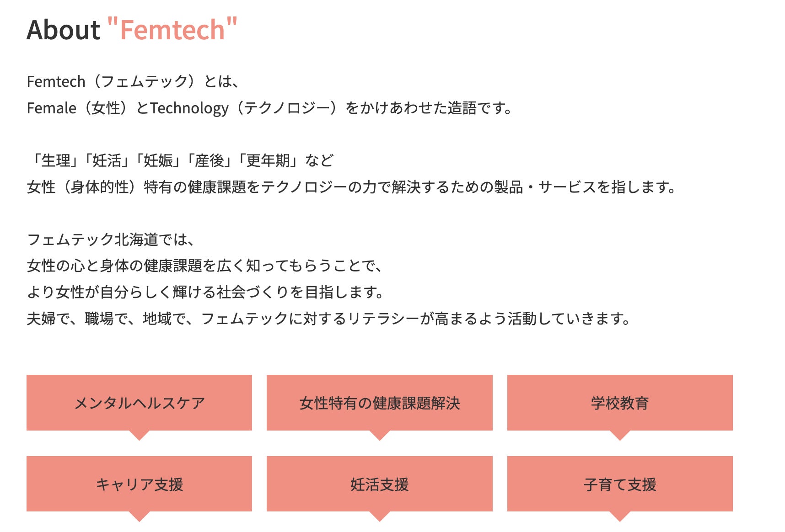Click the "About" heading text
The width and height of the screenshot is (785, 532).
pyautogui.click(x=63, y=30)
